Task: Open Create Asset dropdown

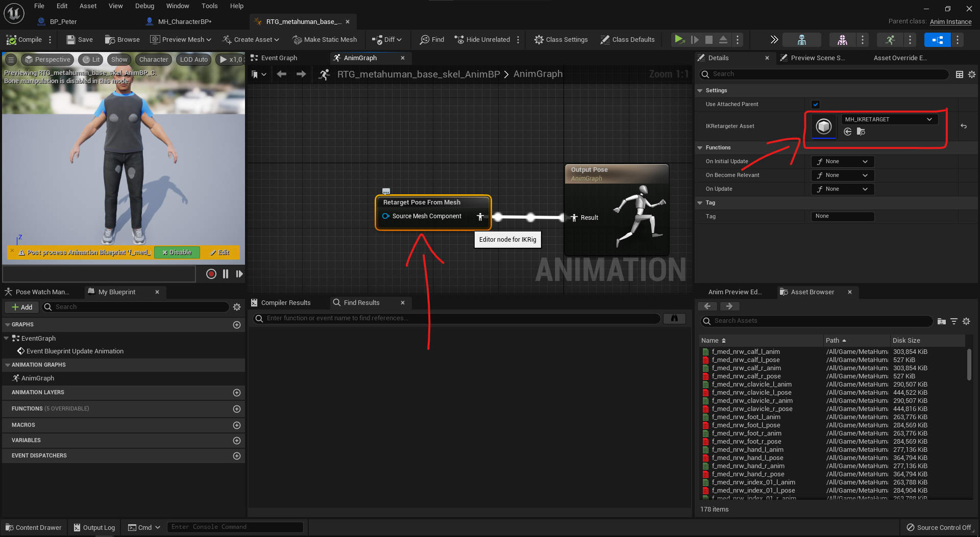Action: pyautogui.click(x=251, y=39)
